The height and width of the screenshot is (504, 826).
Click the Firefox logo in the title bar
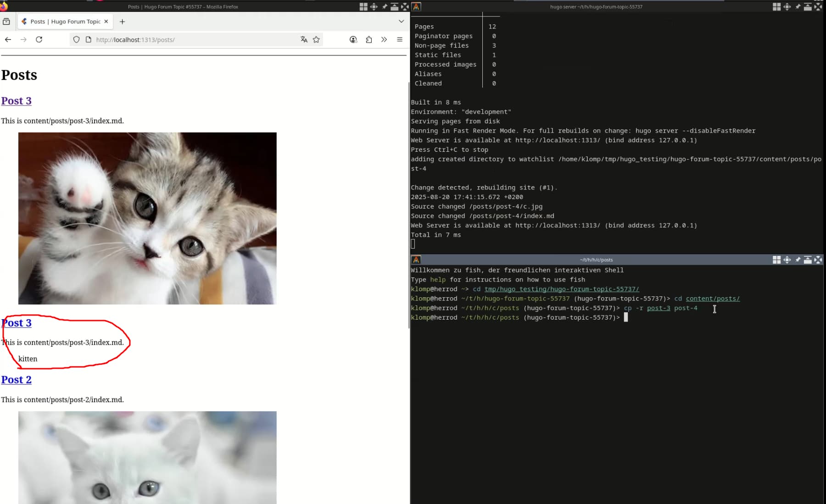pos(4,6)
